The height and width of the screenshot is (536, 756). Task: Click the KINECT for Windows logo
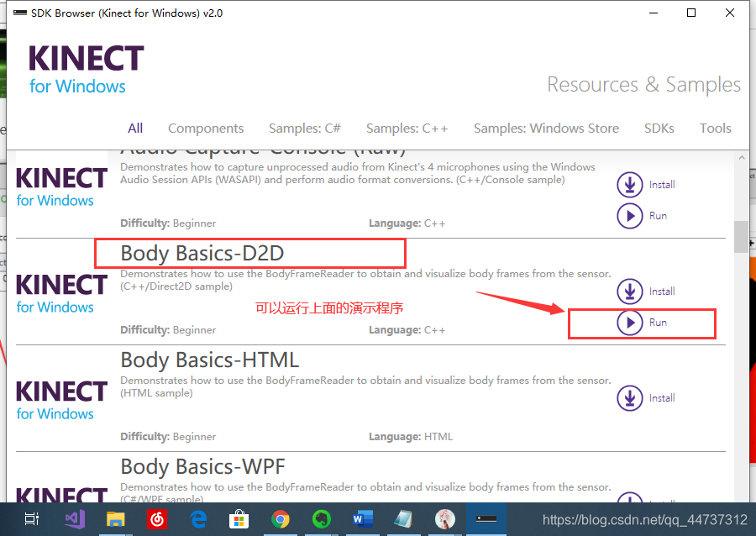tap(84, 67)
